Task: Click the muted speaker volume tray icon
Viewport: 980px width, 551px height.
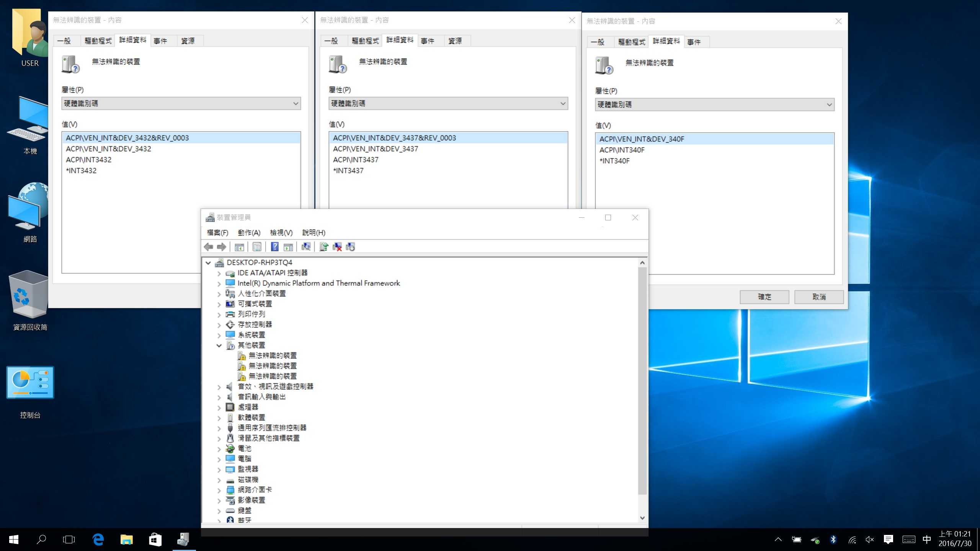Action: pos(870,540)
